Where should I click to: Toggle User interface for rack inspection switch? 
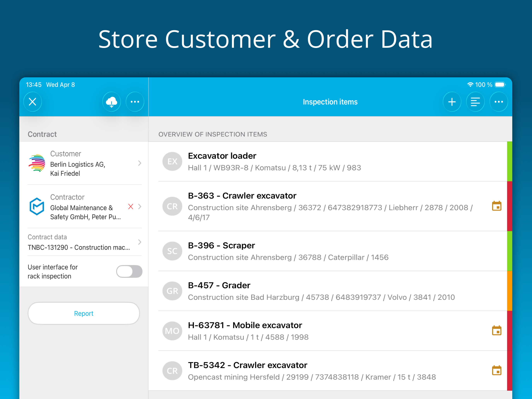pyautogui.click(x=129, y=272)
